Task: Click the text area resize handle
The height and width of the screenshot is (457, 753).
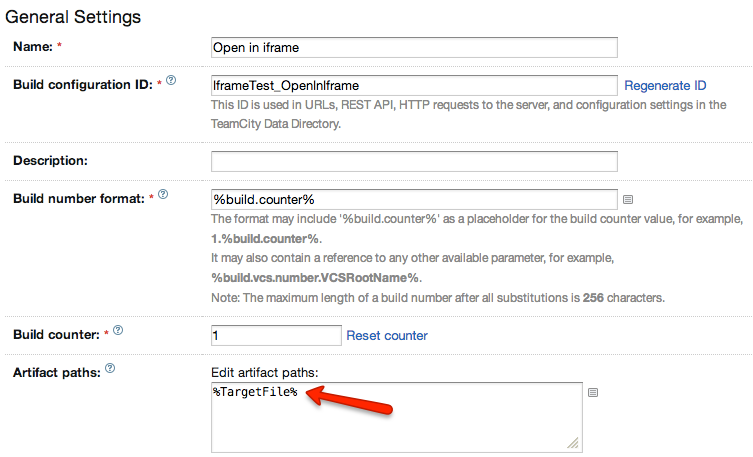Action: coord(574,441)
